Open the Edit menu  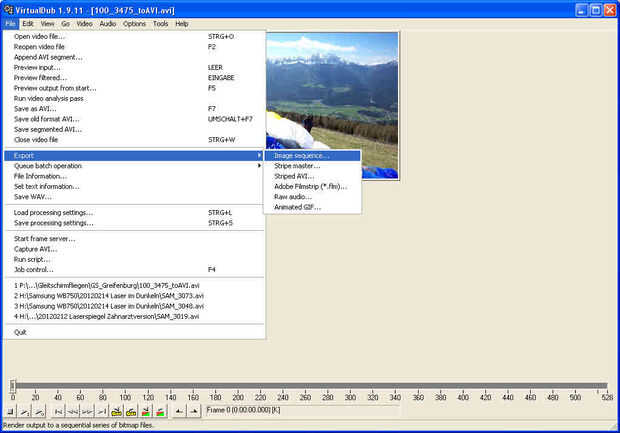28,24
